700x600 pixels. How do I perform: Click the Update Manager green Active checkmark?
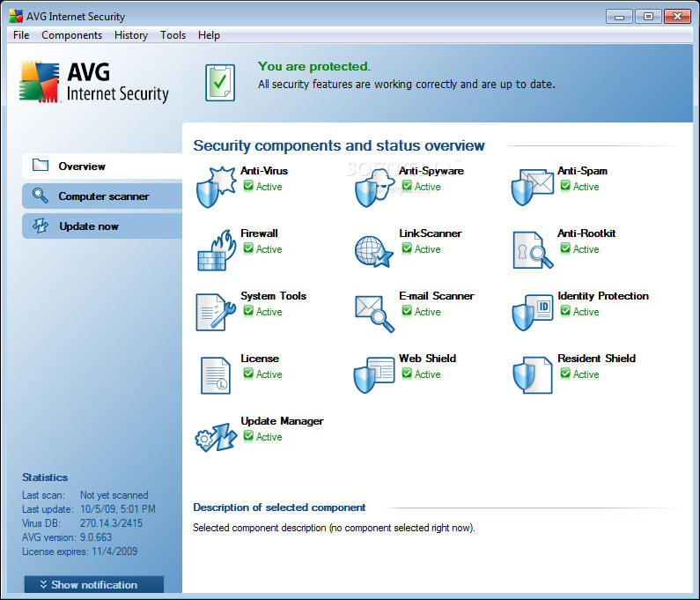click(248, 435)
